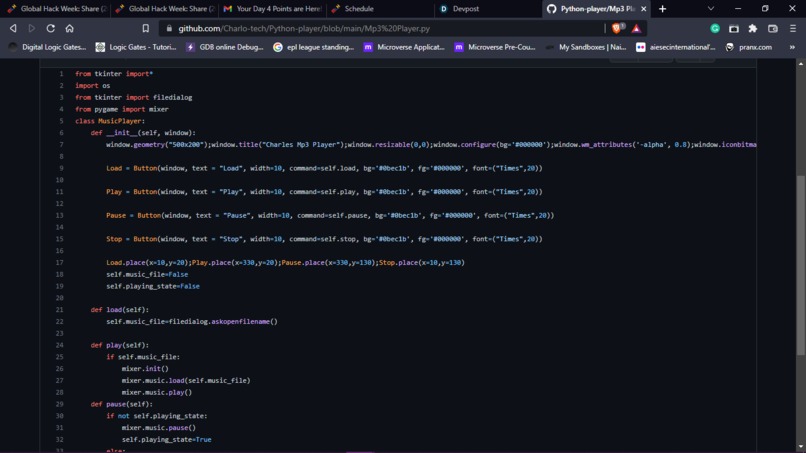The width and height of the screenshot is (806, 453).
Task: Minimize the browser window
Action: 738,9
